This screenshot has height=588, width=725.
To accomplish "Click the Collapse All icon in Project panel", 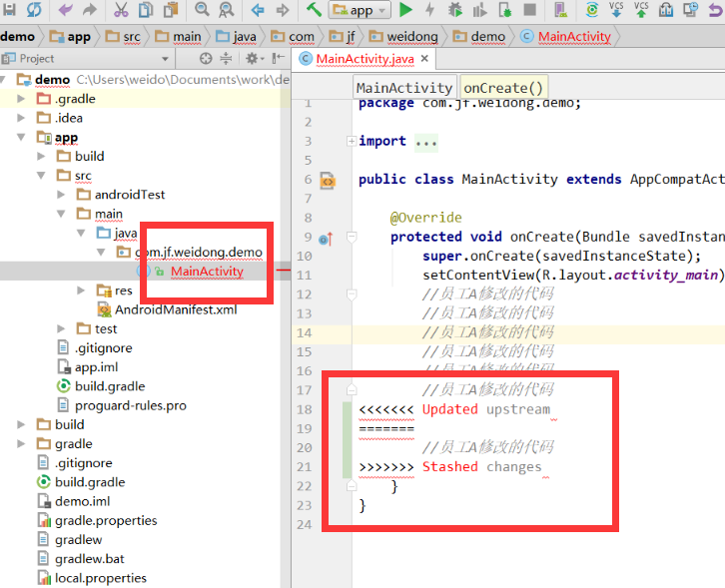I will tap(226, 58).
